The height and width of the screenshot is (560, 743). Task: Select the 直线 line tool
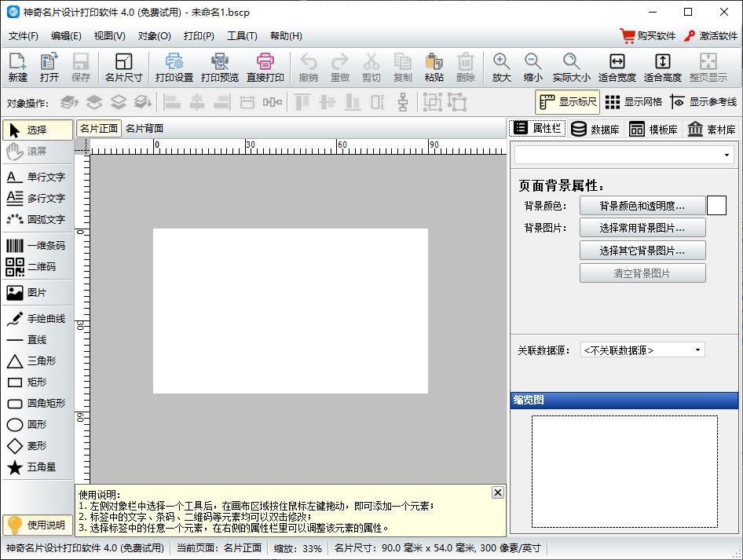point(38,340)
